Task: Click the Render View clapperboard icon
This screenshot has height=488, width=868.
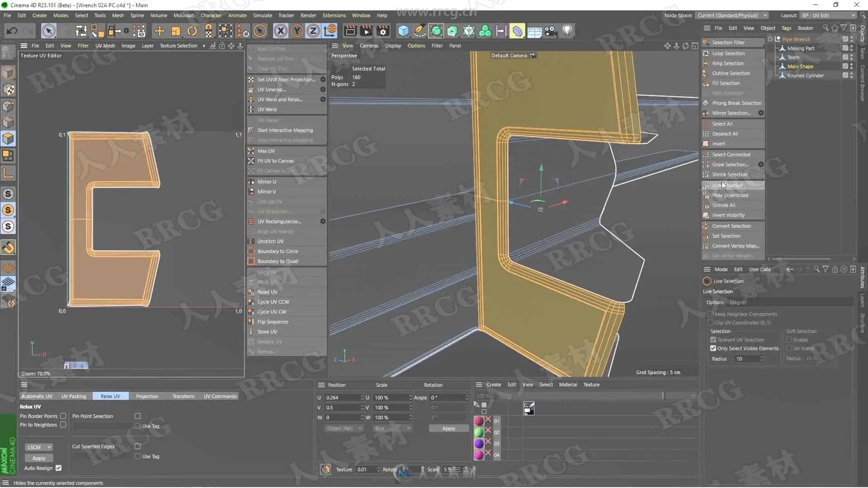Action: click(350, 31)
